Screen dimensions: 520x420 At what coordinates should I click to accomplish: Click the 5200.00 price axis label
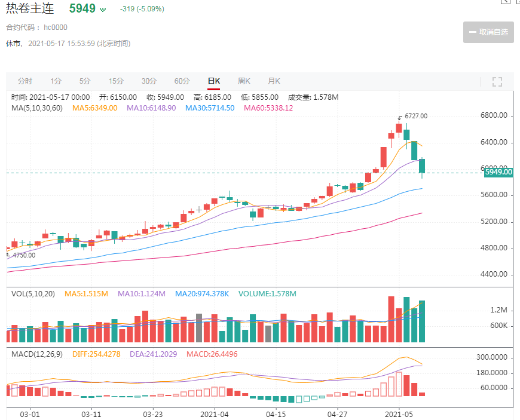(494, 222)
